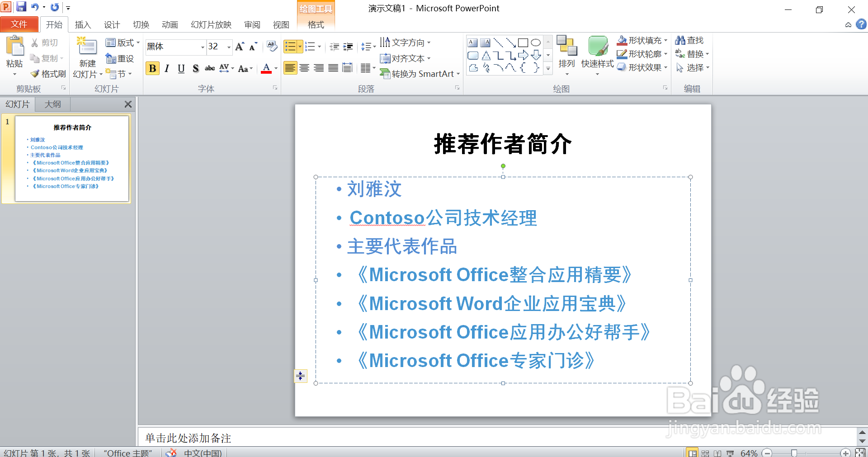
Task: Select the right block arrow shape
Action: pos(523,56)
